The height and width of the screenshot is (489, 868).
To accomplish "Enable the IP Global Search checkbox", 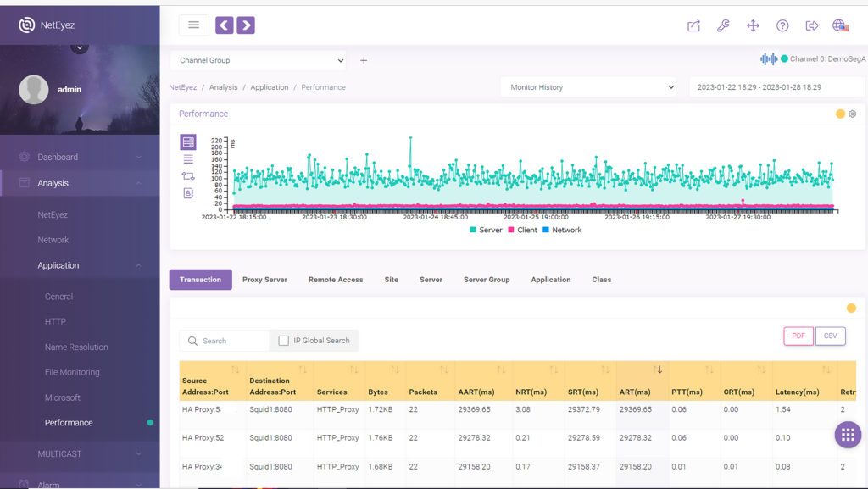I will coord(284,340).
